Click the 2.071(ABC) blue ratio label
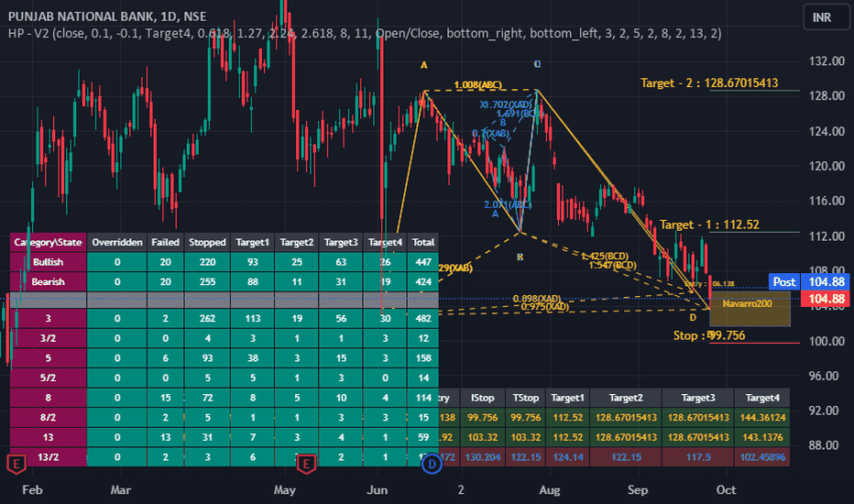This screenshot has width=854, height=504. point(508,205)
